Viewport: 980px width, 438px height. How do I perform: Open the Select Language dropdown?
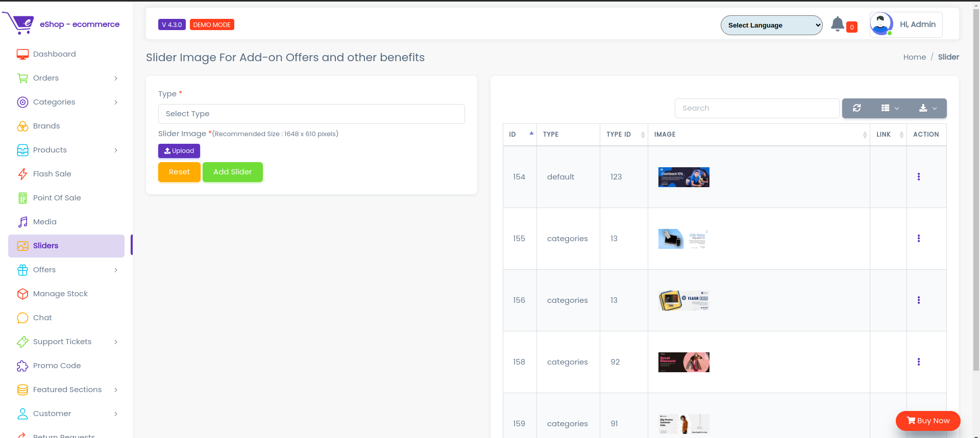tap(771, 25)
